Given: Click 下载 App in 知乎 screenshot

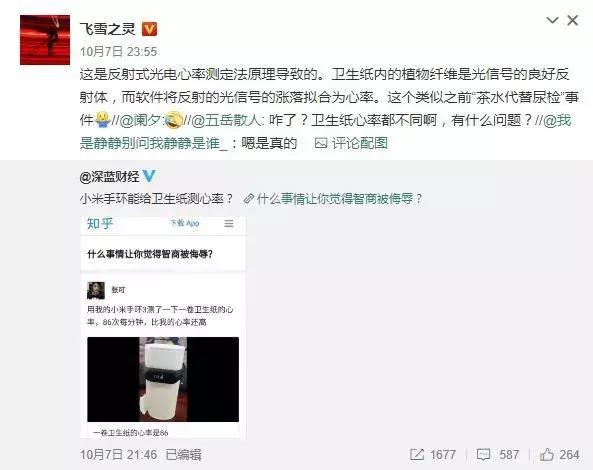Looking at the screenshot, I should click(185, 223).
